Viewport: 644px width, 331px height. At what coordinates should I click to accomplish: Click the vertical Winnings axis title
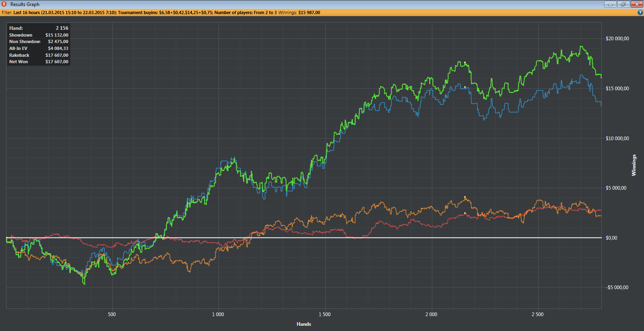tap(634, 165)
